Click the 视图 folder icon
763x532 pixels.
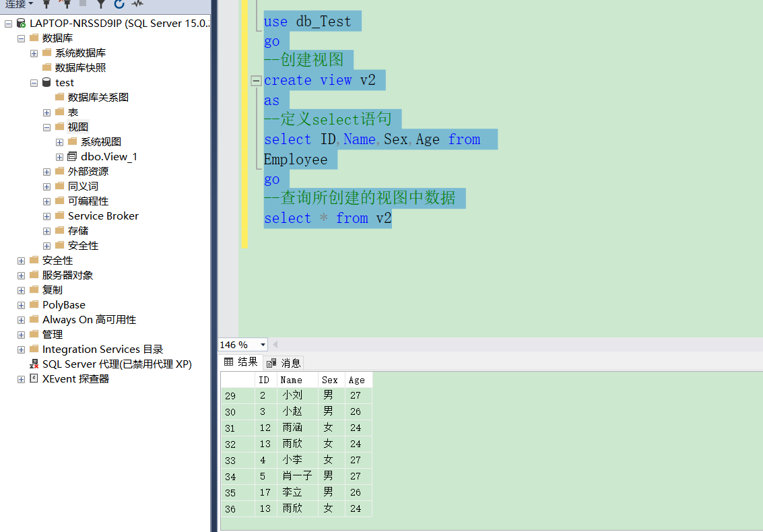point(59,126)
